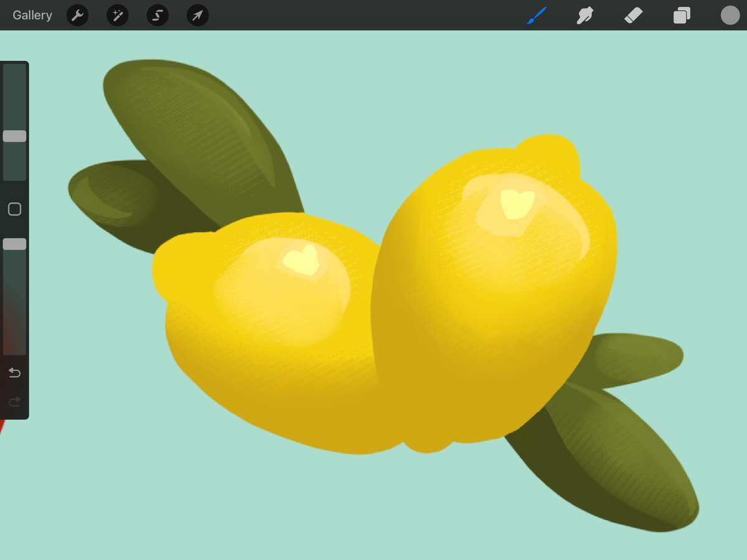Tap the Redo arrow
Screen dimensions: 747x560
14,402
